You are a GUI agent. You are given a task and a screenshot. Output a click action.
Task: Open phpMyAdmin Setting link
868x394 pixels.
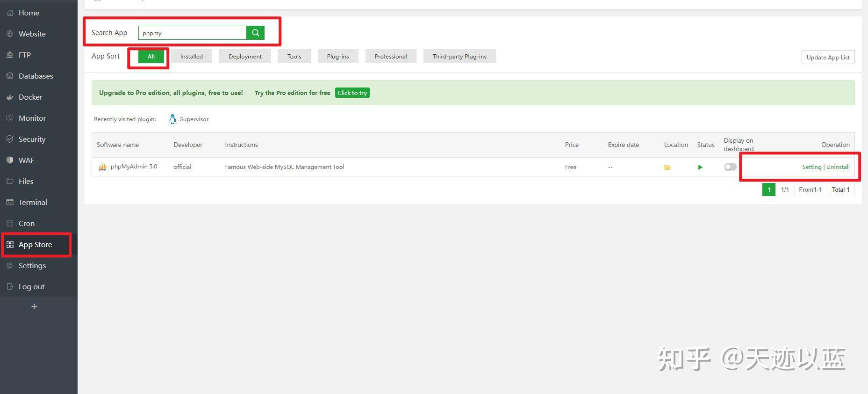click(x=811, y=167)
